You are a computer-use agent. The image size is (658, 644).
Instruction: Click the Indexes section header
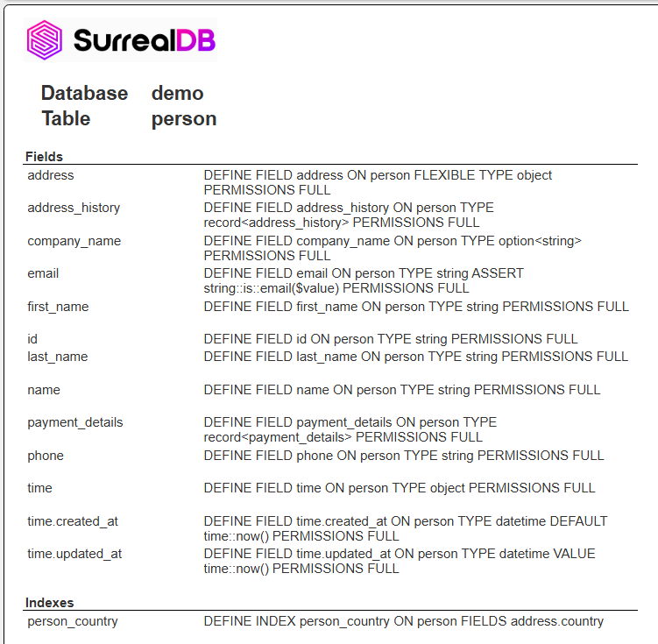(49, 603)
